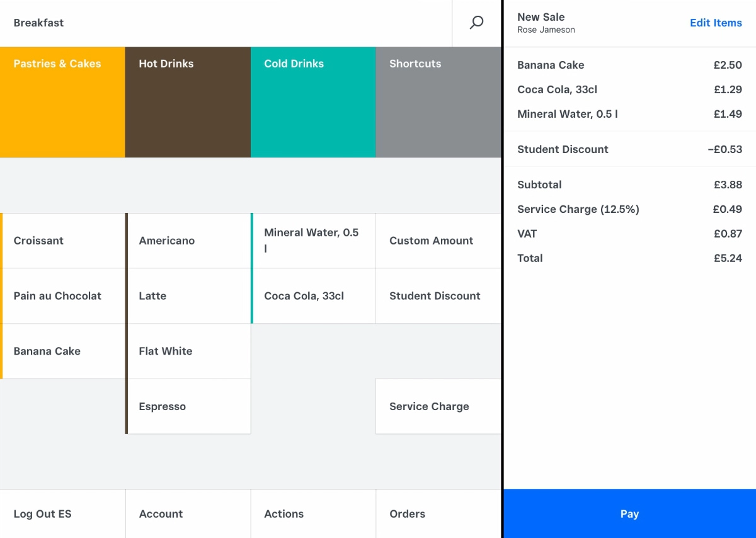Select the Hot Drinks category tile
Screen dimensions: 756x538
pyautogui.click(x=188, y=102)
